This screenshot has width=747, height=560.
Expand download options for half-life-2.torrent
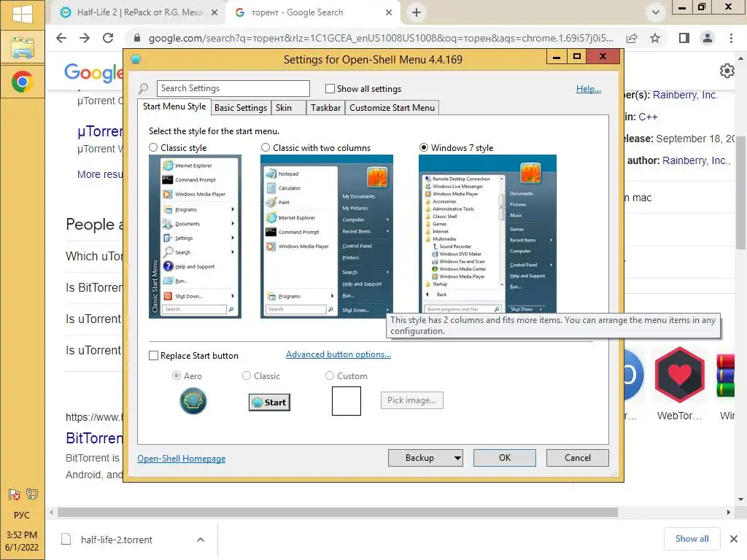[x=201, y=540]
